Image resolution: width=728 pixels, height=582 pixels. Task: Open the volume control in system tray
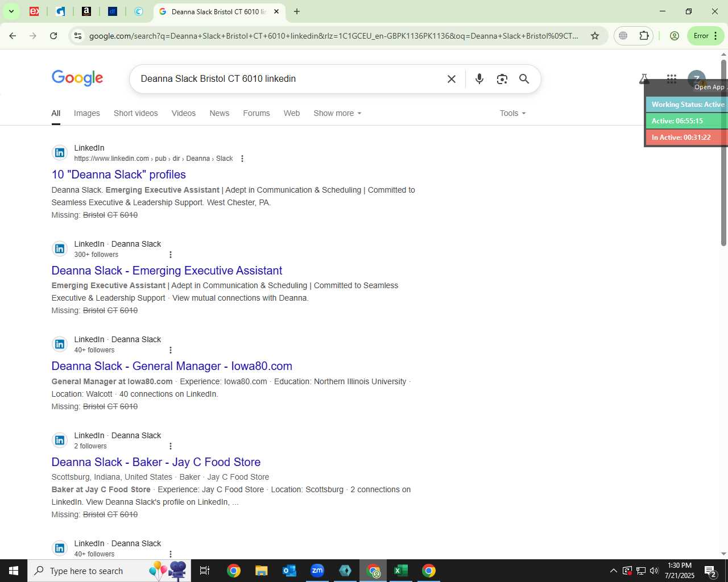pos(654,571)
